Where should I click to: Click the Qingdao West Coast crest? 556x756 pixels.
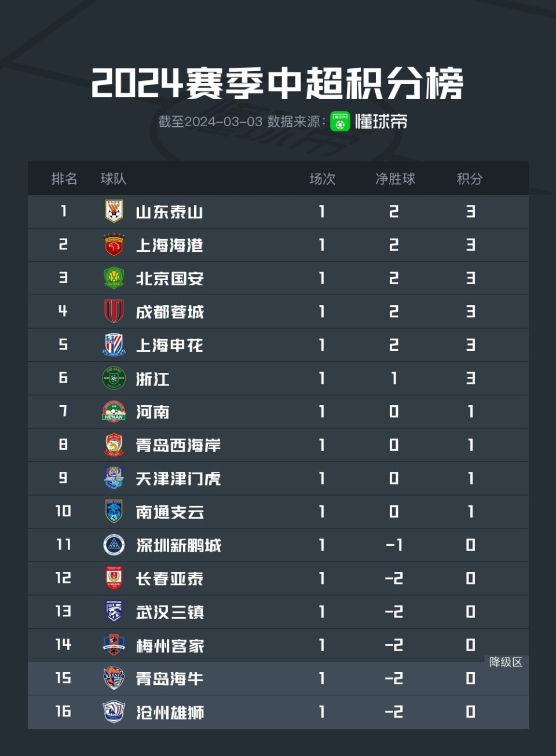tap(114, 445)
